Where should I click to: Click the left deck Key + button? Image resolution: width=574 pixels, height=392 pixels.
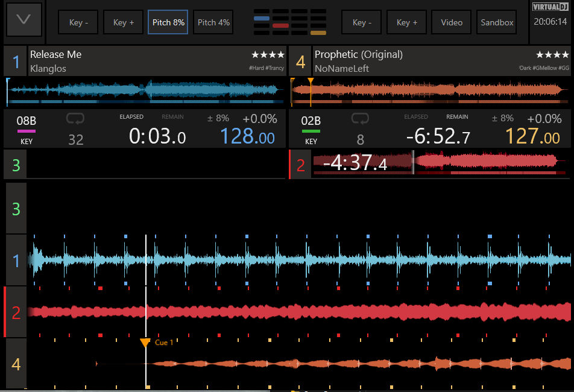click(124, 22)
